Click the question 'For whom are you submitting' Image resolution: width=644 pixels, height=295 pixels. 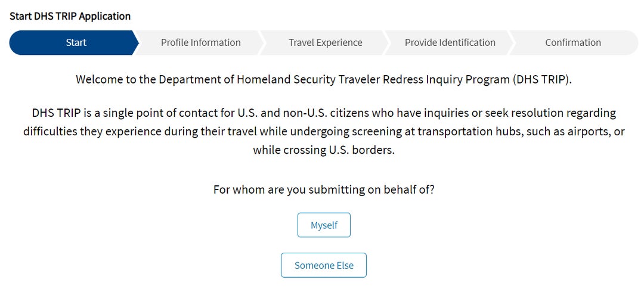[x=324, y=190]
